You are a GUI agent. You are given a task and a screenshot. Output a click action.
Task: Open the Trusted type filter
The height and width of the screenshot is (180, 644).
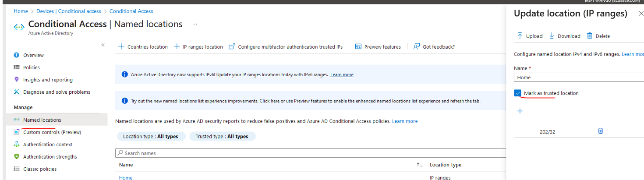click(222, 137)
